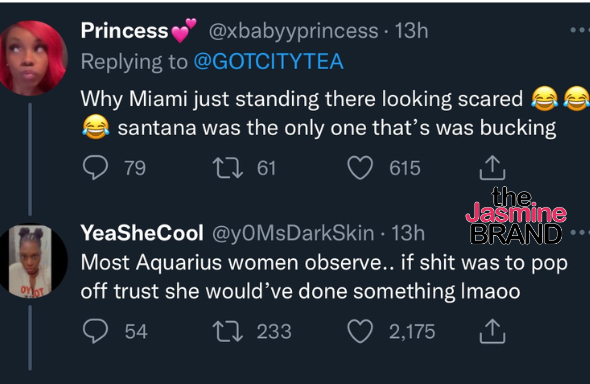Share YeaSheCool's tweet via share icon
The image size is (590, 384).
(492, 331)
